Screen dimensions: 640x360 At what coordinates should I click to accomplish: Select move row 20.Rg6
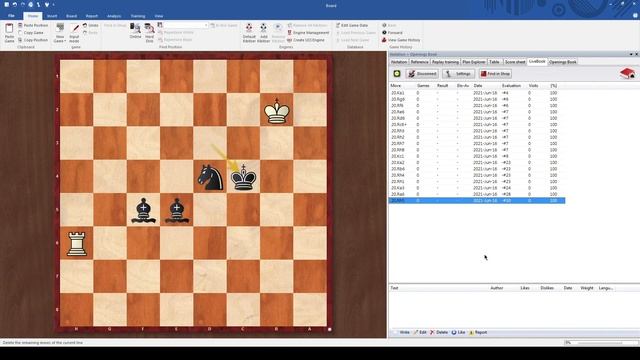click(477, 99)
